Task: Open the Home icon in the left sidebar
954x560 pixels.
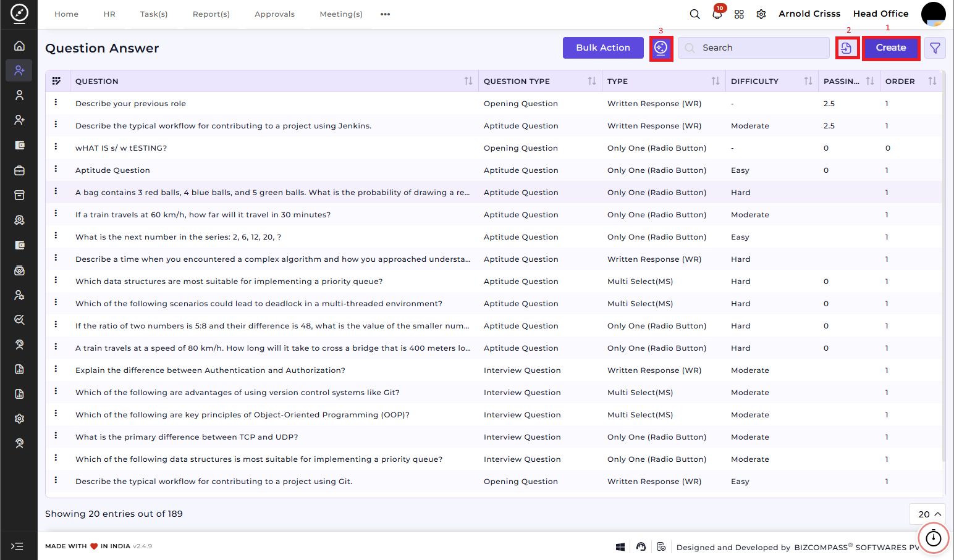Action: pyautogui.click(x=19, y=46)
